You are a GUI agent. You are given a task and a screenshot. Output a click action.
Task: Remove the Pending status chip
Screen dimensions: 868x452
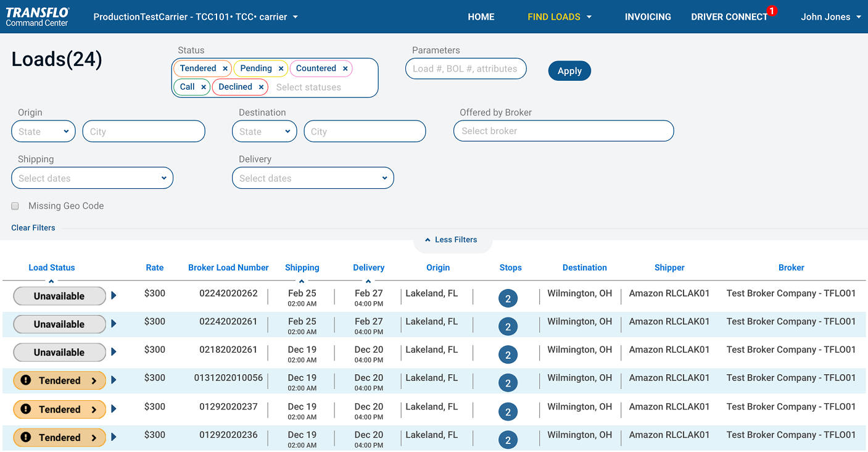[281, 69]
